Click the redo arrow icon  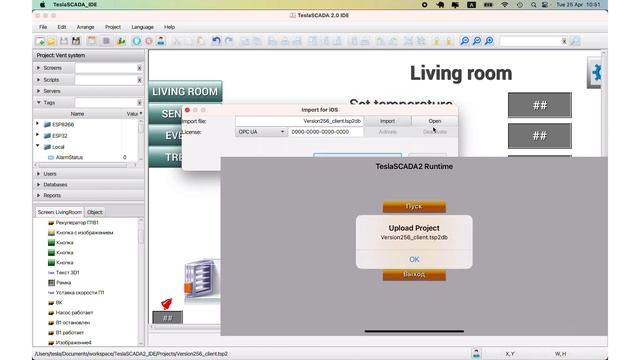coord(229,41)
